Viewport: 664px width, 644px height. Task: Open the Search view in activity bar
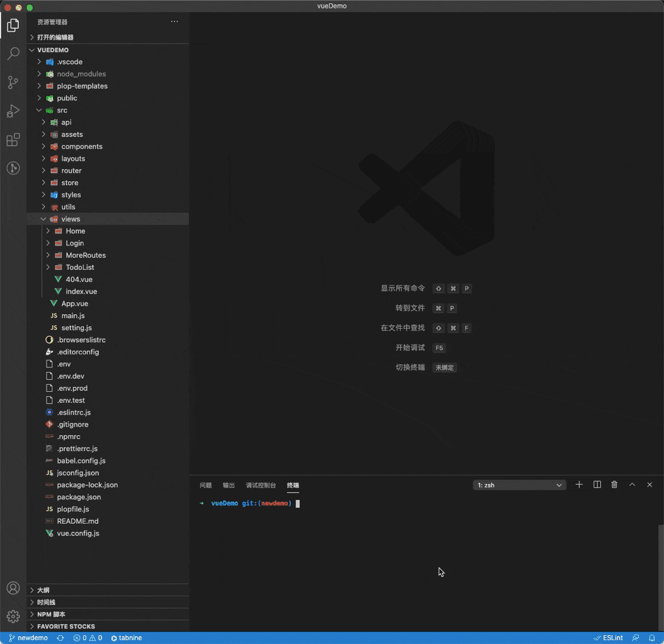point(13,54)
